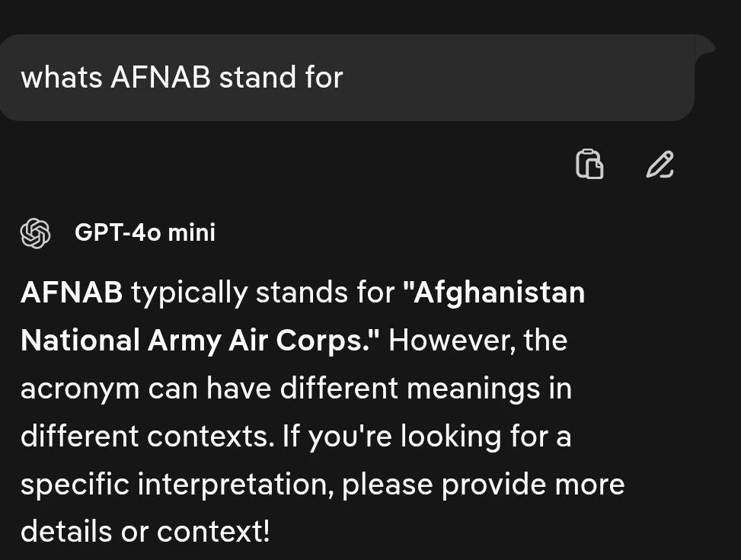Click the copy message icon
Screen dimensions: 741x560
589,164
